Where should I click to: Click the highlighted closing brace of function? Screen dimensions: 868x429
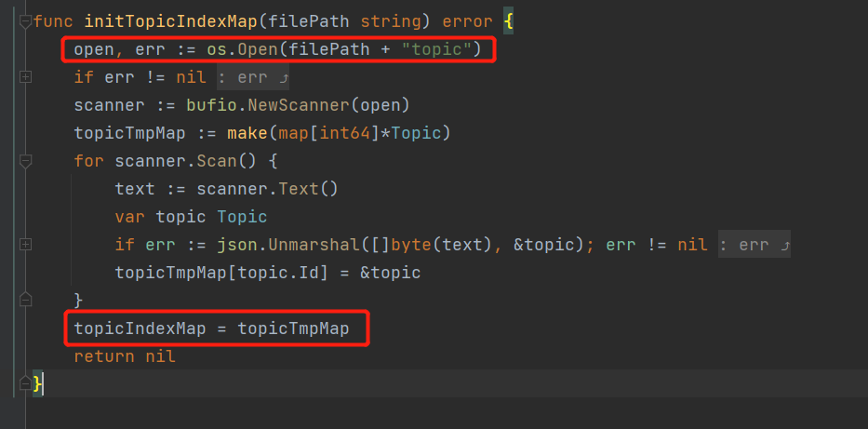37,383
